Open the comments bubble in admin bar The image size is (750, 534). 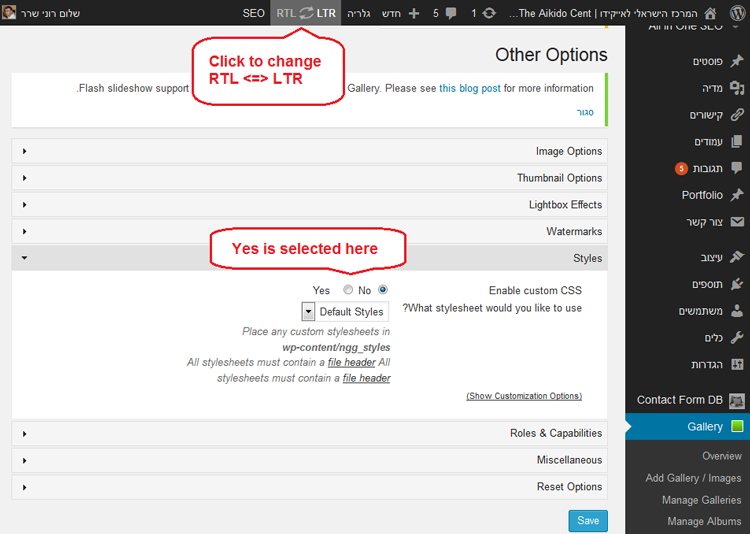[451, 13]
